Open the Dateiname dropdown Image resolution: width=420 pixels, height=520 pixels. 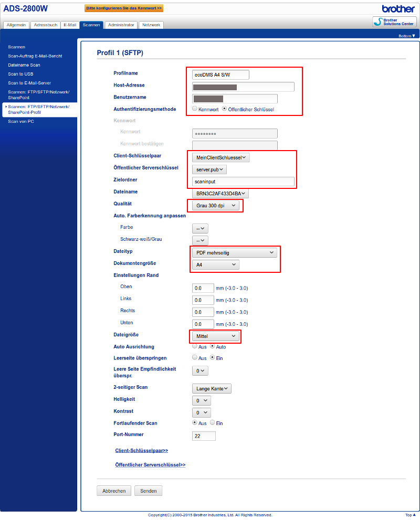(x=220, y=193)
